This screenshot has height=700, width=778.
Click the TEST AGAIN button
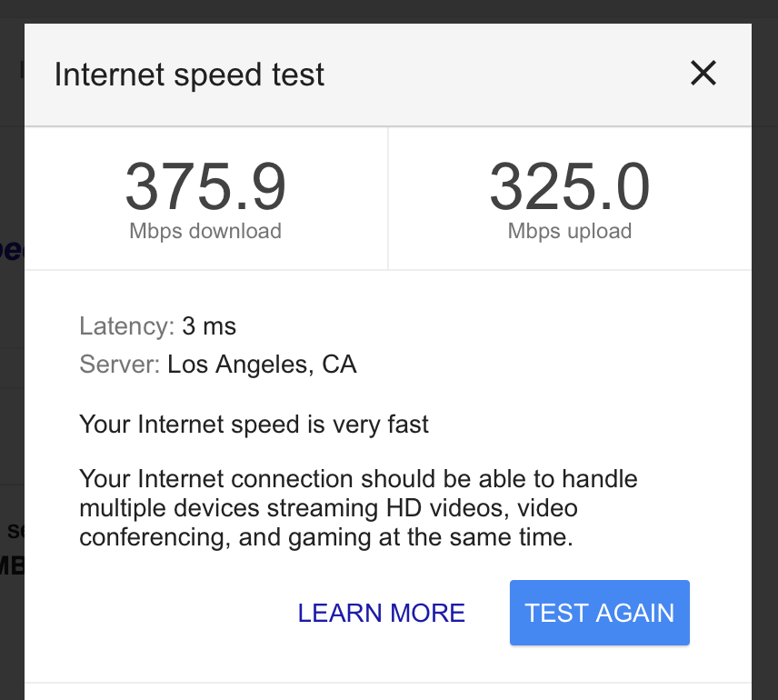click(x=600, y=613)
